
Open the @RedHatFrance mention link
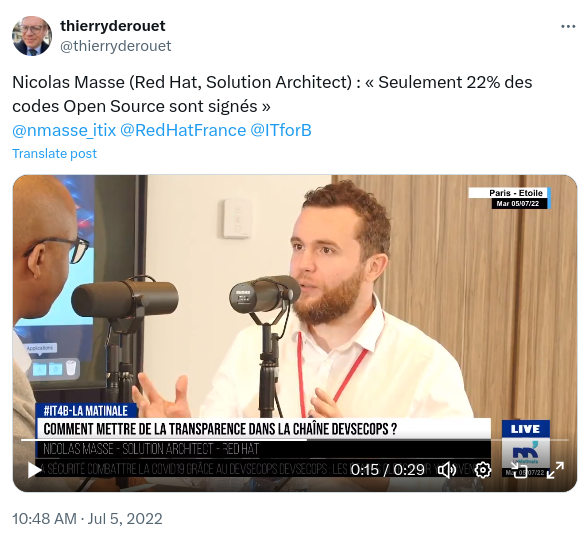point(183,130)
